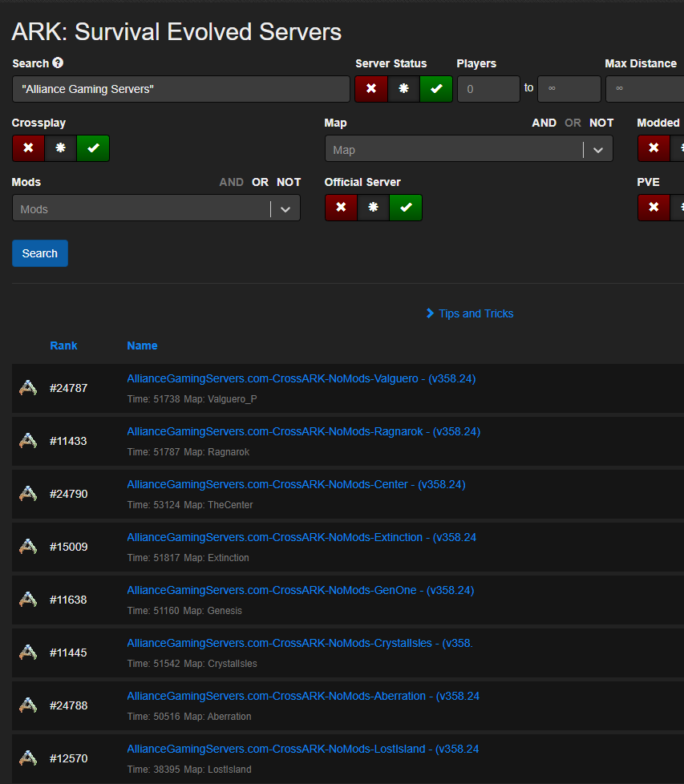Click 'Time: 38395 Map: LostIsland' text
This screenshot has width=684, height=784.
point(189,770)
